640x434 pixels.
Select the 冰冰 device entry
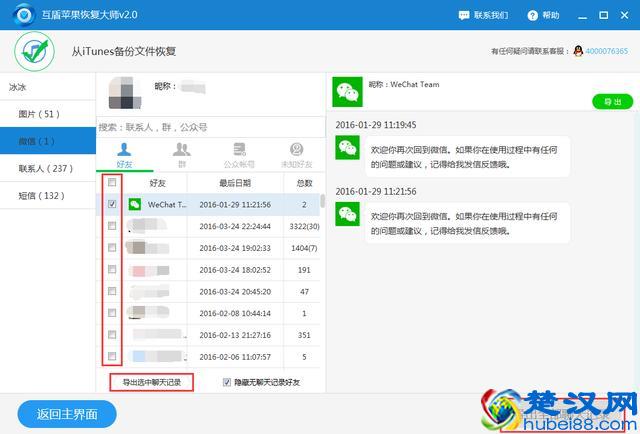pos(48,87)
